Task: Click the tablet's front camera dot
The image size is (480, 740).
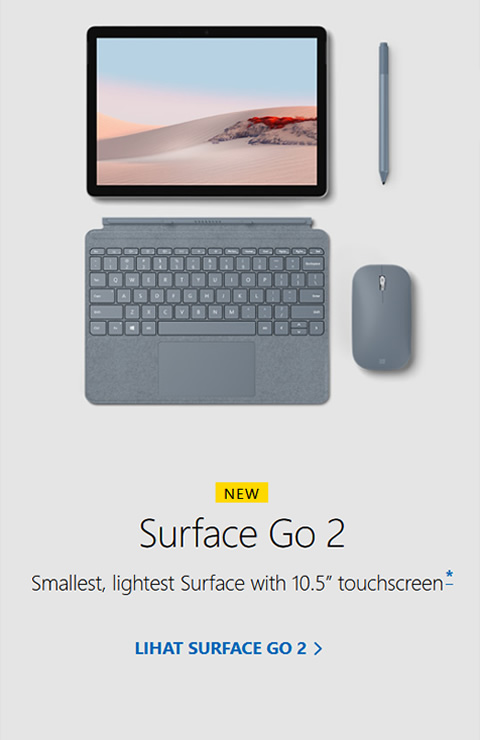Action: click(207, 32)
